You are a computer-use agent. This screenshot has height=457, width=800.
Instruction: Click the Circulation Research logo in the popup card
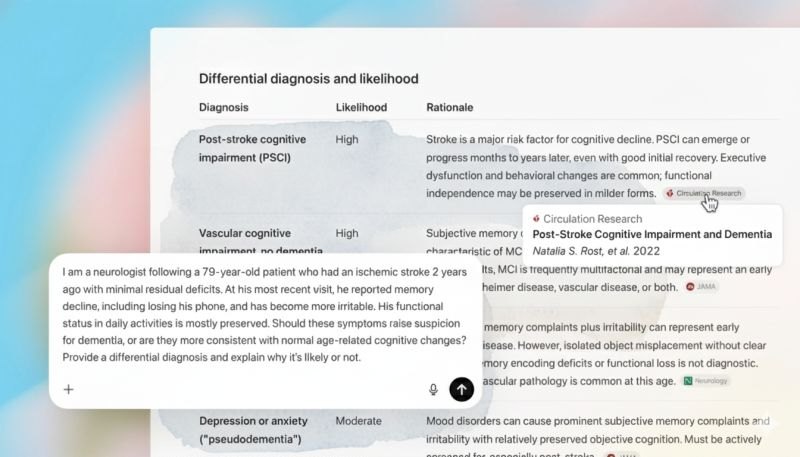(x=536, y=219)
